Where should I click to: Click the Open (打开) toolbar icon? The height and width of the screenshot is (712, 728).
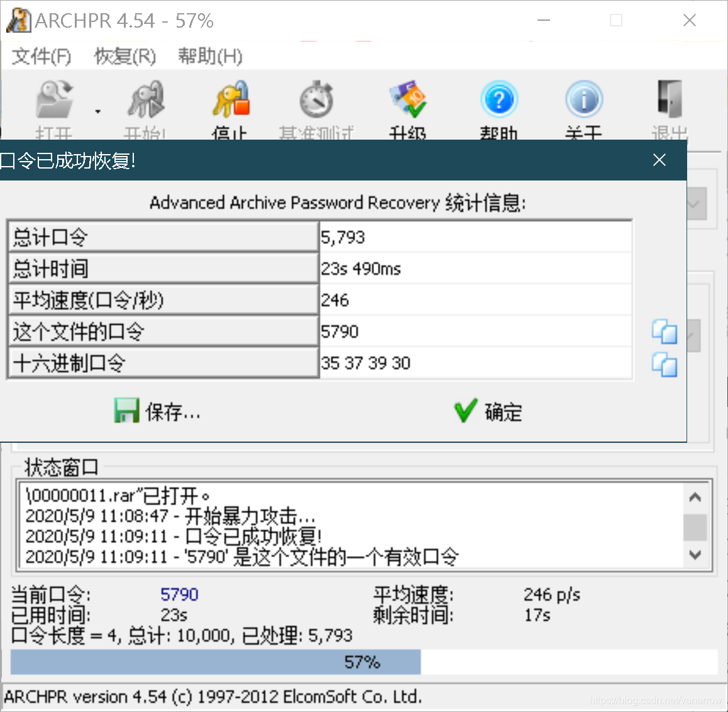tap(55, 99)
